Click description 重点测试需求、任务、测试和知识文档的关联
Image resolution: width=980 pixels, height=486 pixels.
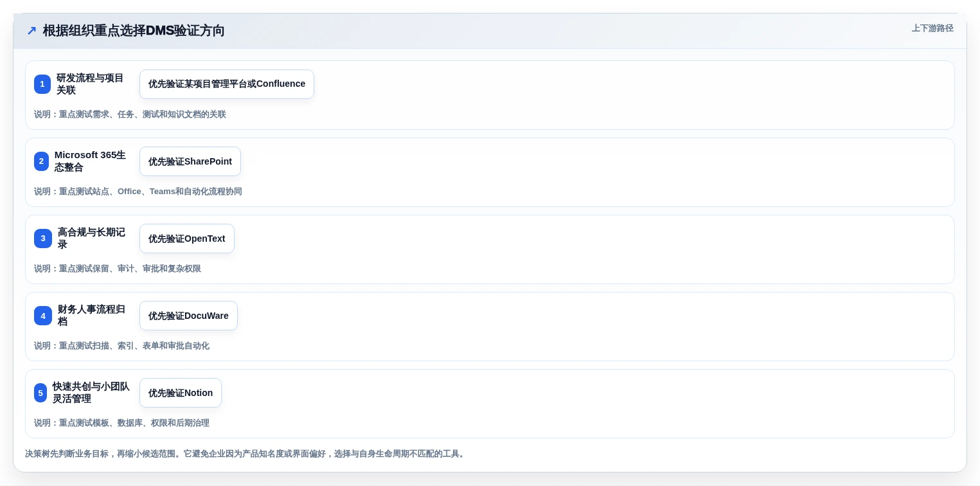[x=143, y=114]
